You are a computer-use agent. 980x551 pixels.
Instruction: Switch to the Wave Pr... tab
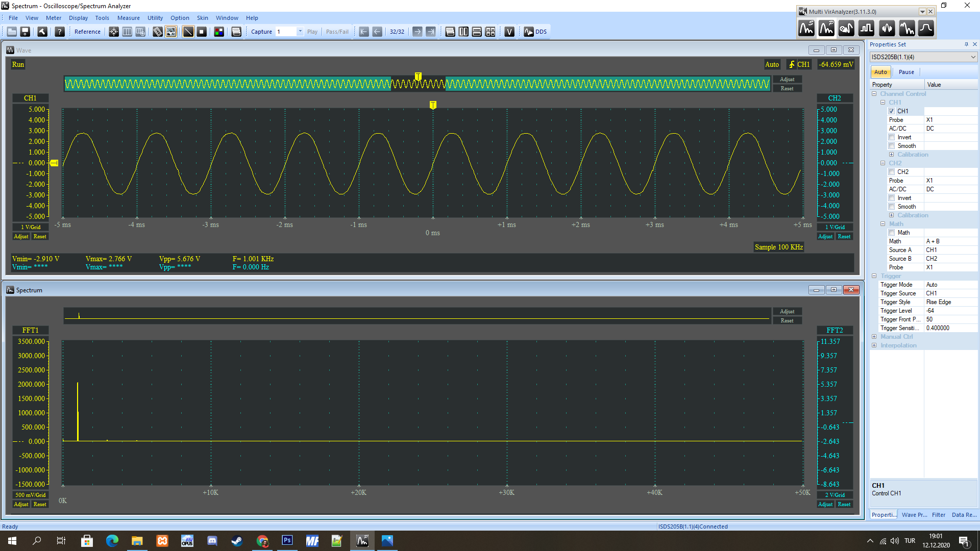point(914,515)
